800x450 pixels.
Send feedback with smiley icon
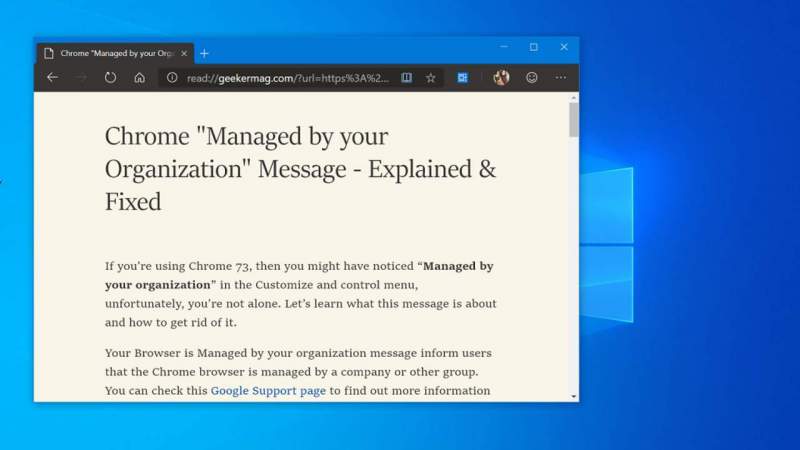click(x=532, y=78)
